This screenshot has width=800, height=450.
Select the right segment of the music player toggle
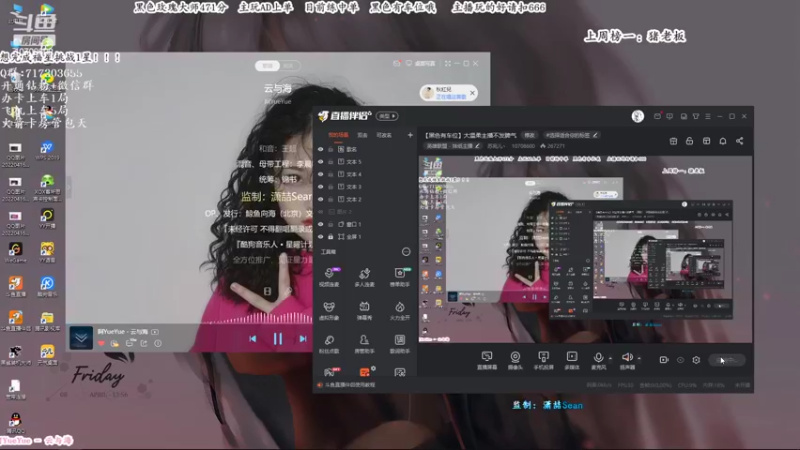288,66
